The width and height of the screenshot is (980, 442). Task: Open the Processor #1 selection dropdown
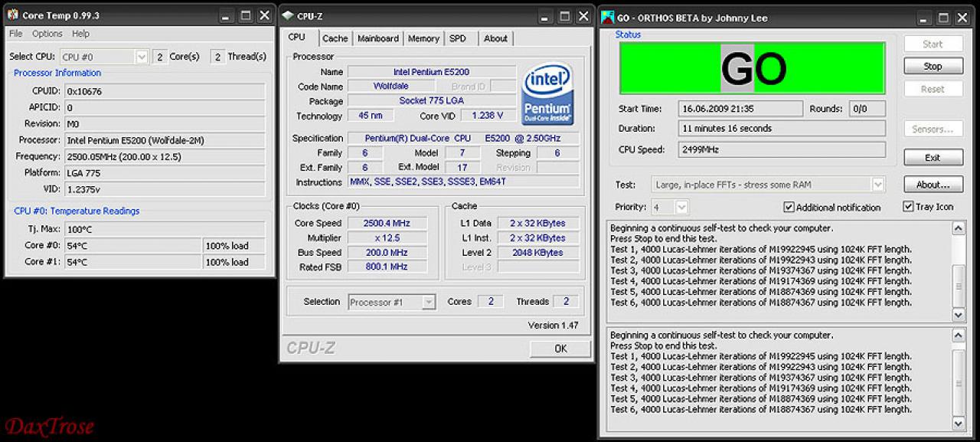tap(430, 302)
